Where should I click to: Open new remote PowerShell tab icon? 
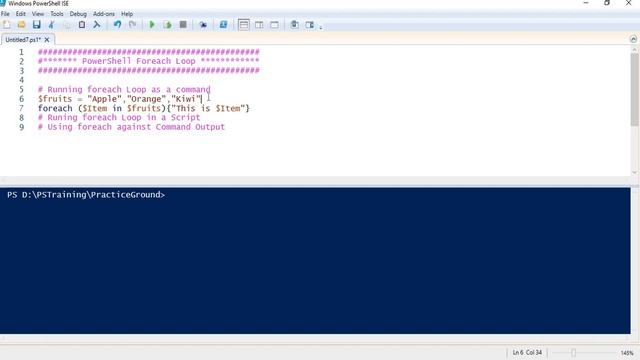[x=203, y=25]
